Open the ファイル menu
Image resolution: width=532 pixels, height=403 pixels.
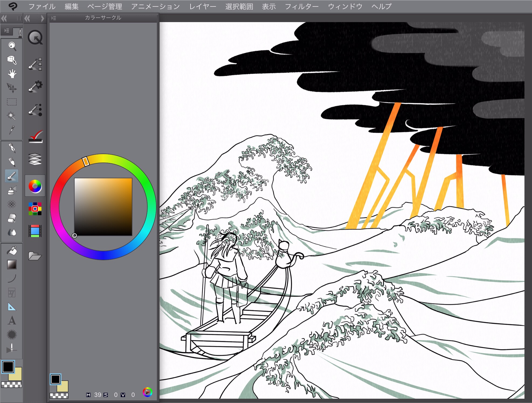(42, 6)
